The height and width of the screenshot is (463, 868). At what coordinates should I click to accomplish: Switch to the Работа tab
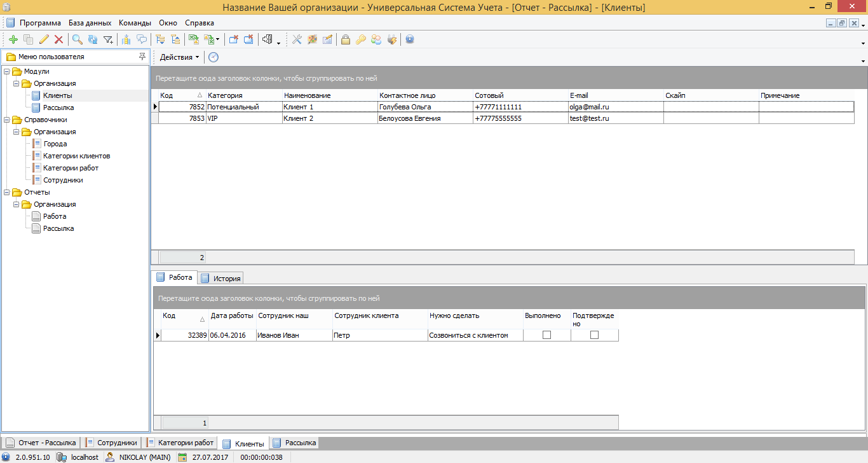(174, 277)
